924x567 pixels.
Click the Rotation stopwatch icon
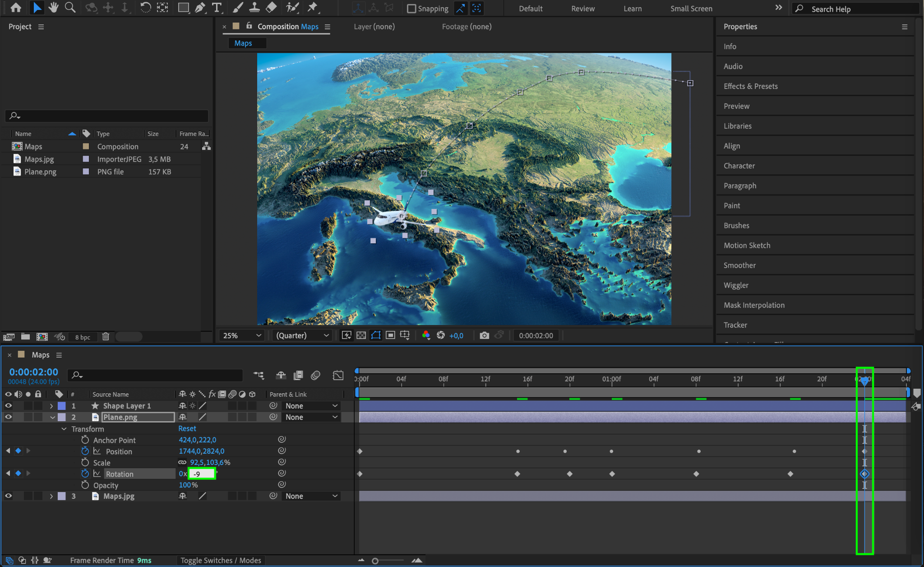[85, 474]
